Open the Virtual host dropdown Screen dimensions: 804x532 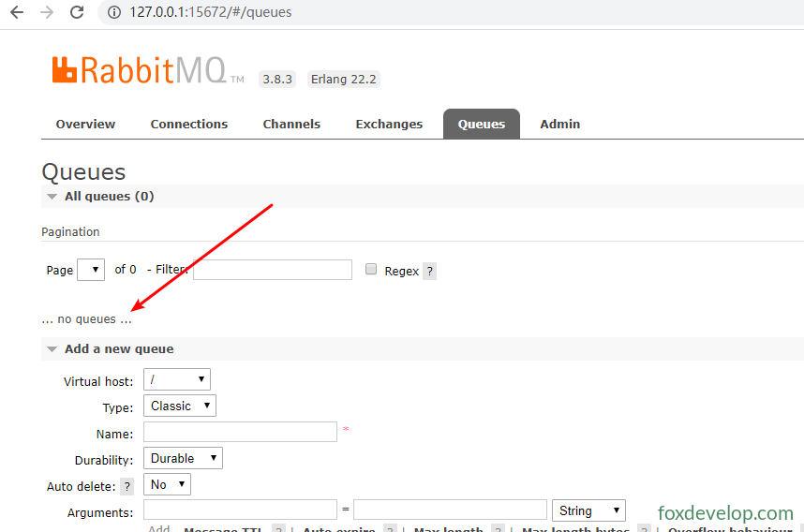click(177, 379)
